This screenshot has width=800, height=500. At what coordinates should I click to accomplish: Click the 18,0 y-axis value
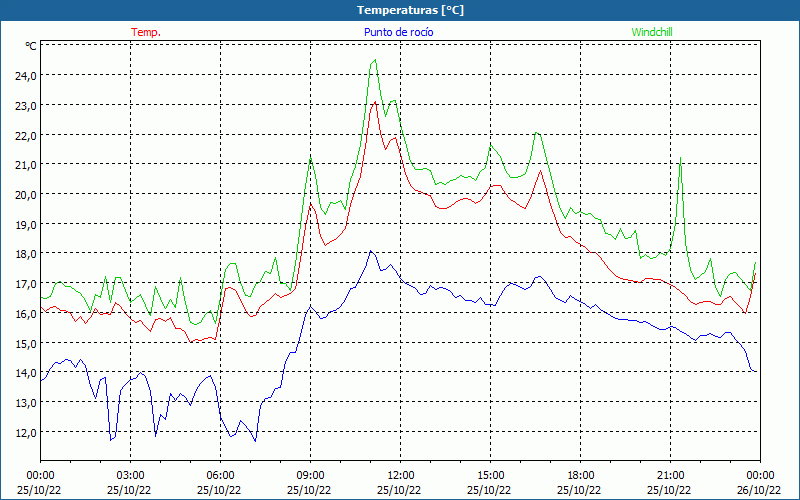(26, 254)
